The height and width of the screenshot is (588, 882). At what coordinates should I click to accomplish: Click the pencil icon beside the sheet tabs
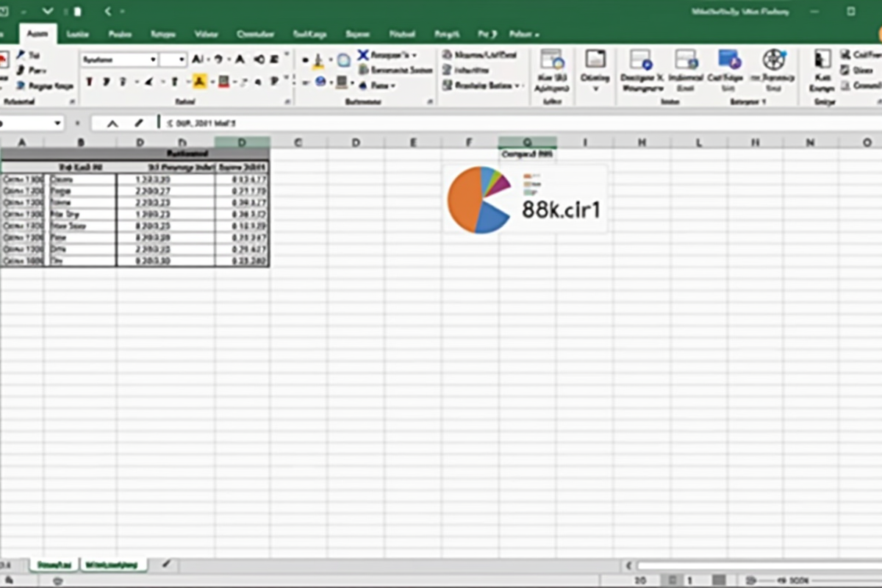click(166, 564)
